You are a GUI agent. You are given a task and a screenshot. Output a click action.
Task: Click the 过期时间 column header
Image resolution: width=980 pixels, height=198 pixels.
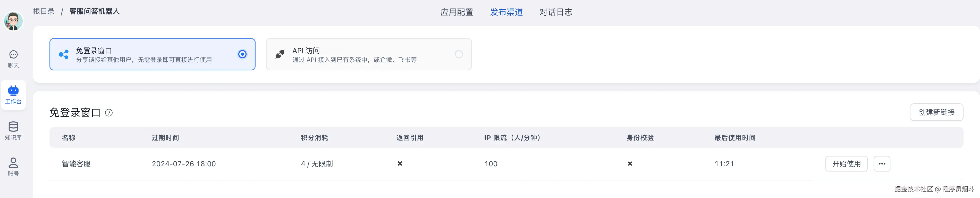coord(165,138)
